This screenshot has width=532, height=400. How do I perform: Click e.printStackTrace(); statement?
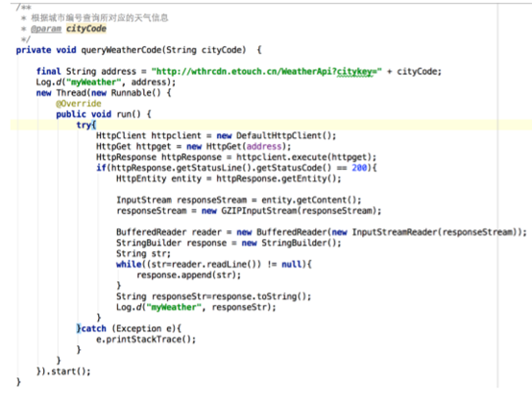pyautogui.click(x=146, y=340)
